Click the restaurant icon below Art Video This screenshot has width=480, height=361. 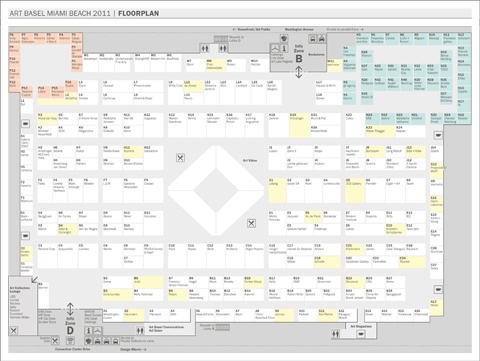[251, 223]
